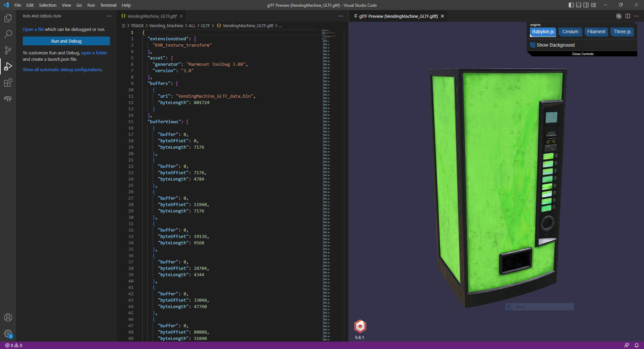The height and width of the screenshot is (349, 644).
Task: Open the Extensions view icon
Action: tap(8, 83)
